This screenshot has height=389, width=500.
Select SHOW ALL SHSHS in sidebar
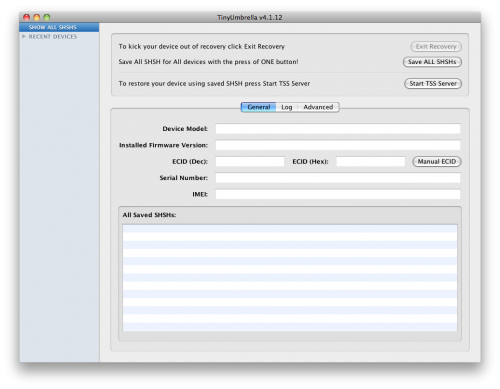coord(59,27)
